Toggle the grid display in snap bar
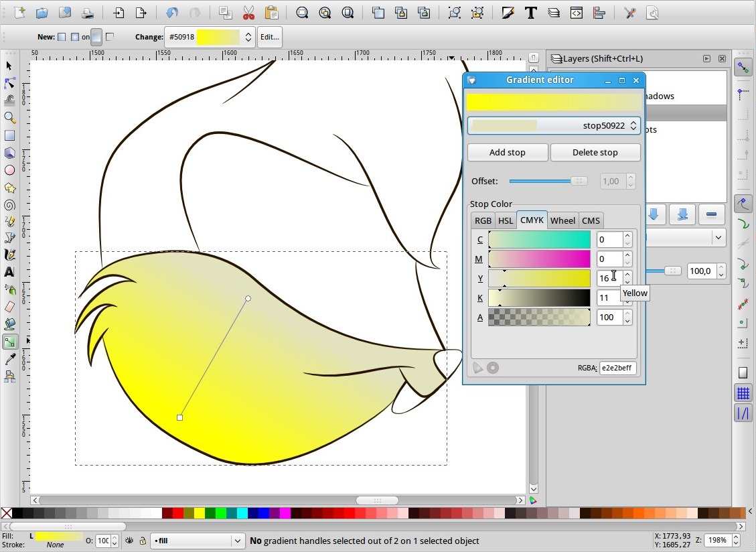 tap(743, 393)
